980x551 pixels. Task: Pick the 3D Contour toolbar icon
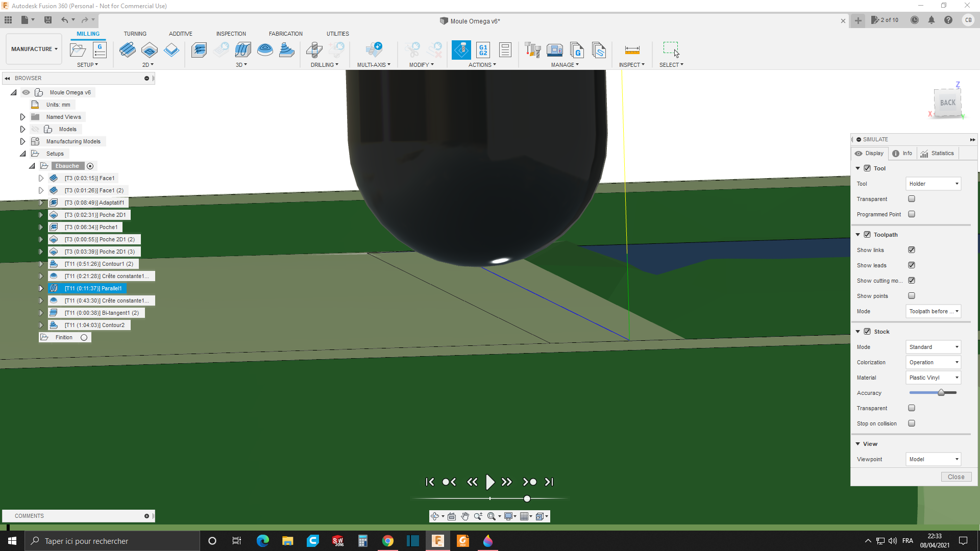click(287, 50)
